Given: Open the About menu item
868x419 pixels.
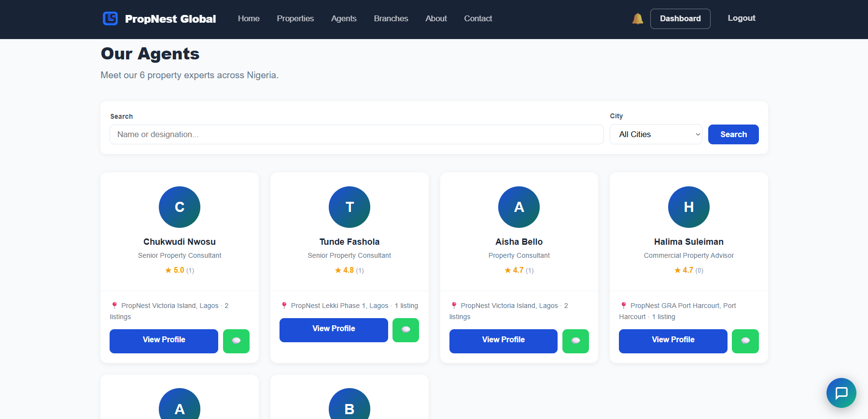Looking at the screenshot, I should point(436,18).
